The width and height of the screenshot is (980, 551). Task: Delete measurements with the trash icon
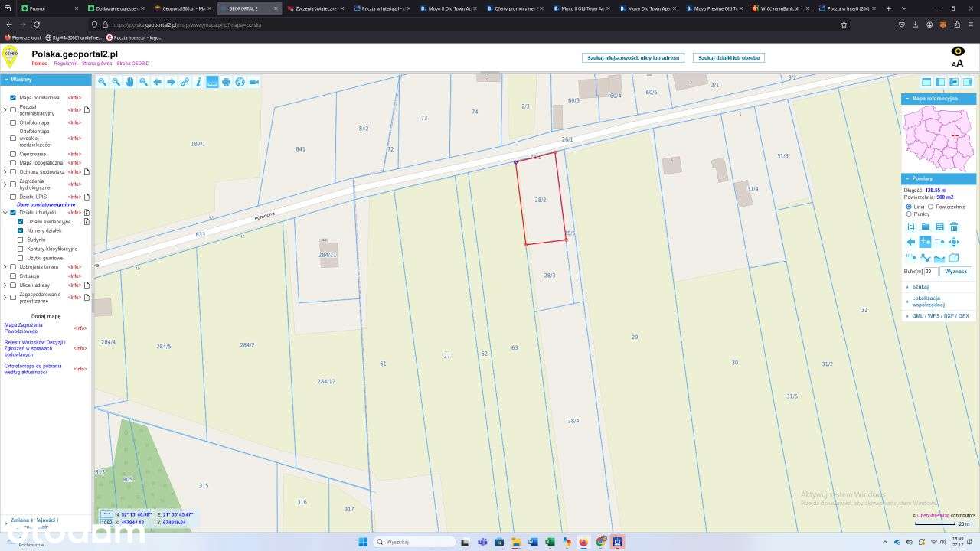tap(954, 227)
